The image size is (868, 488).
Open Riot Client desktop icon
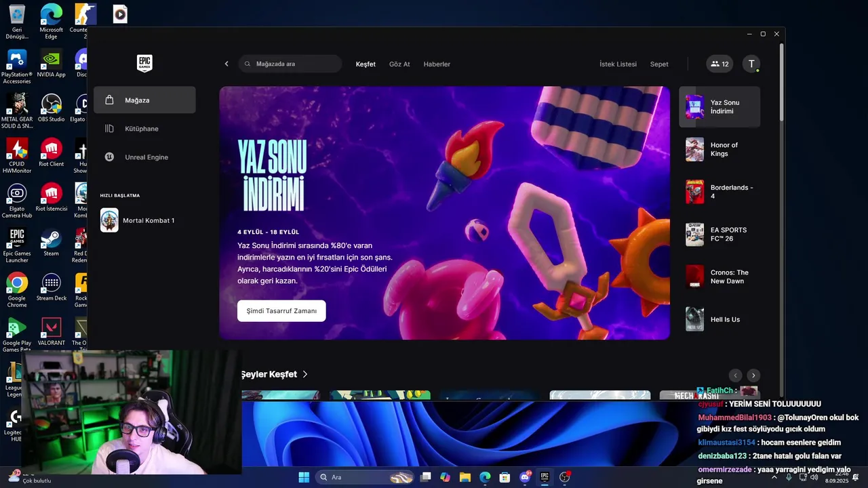51,153
